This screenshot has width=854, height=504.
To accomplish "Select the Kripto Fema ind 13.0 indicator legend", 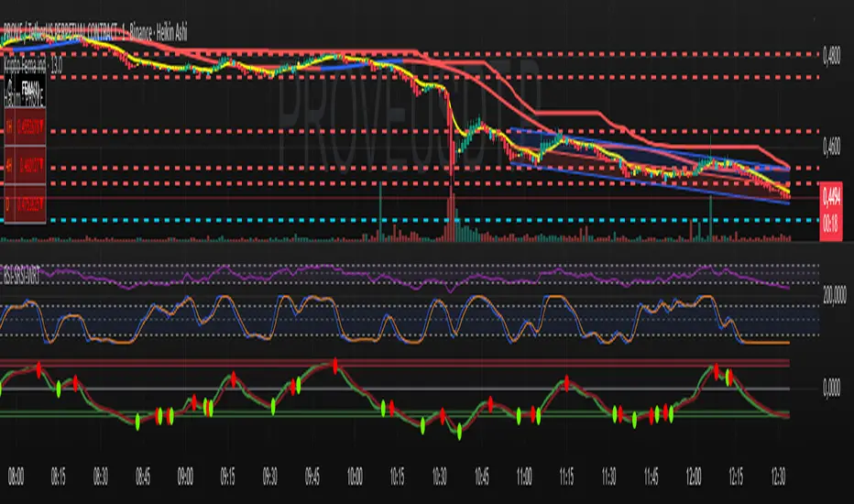I will [x=33, y=67].
